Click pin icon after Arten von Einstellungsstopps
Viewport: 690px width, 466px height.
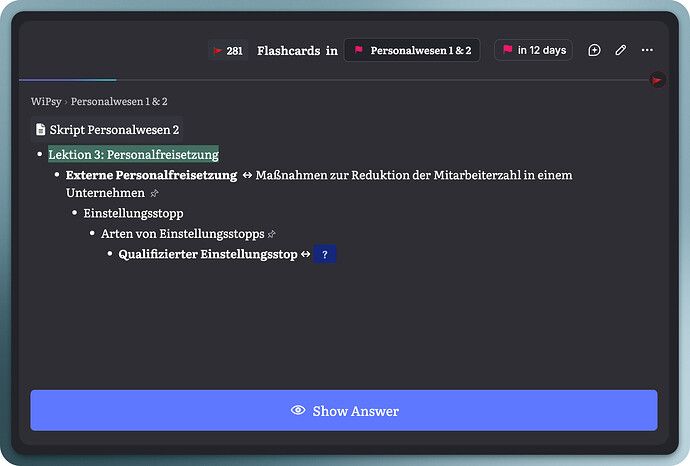tap(273, 234)
